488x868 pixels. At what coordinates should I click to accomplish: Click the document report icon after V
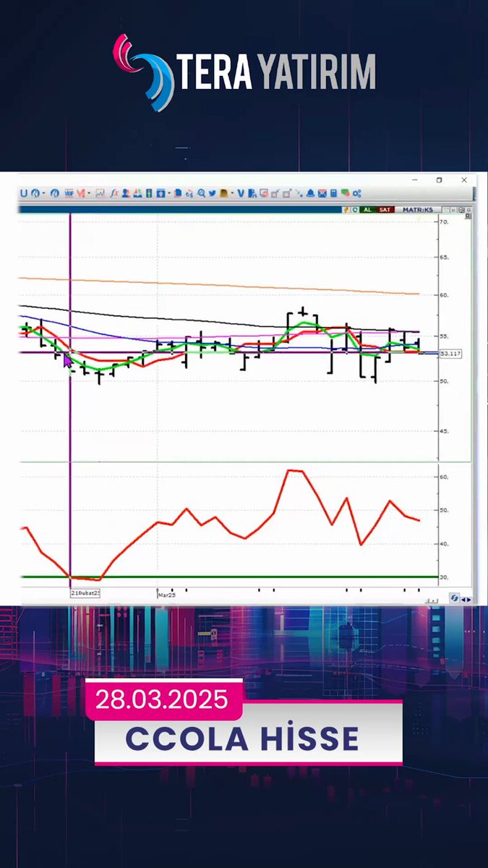click(252, 193)
